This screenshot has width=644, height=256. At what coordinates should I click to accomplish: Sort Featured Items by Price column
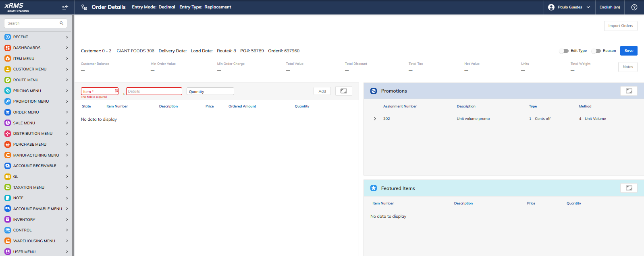point(531,203)
